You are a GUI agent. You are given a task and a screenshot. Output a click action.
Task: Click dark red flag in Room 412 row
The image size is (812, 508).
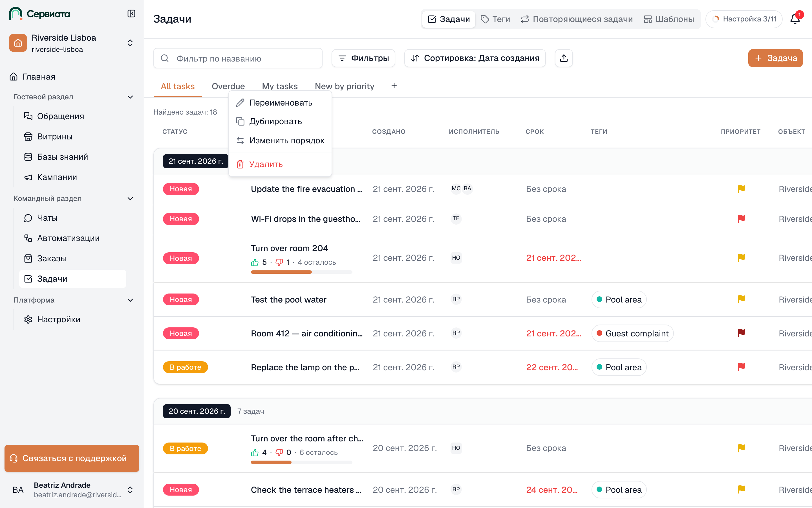click(741, 333)
